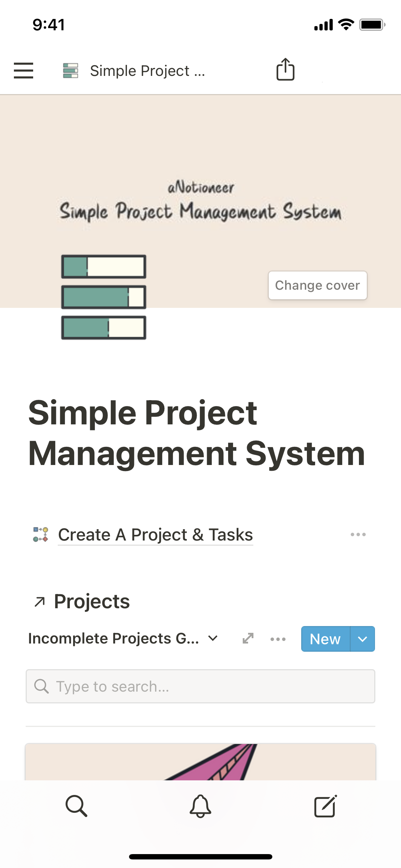401x868 pixels.
Task: Open the hamburger sidebar menu
Action: (24, 70)
